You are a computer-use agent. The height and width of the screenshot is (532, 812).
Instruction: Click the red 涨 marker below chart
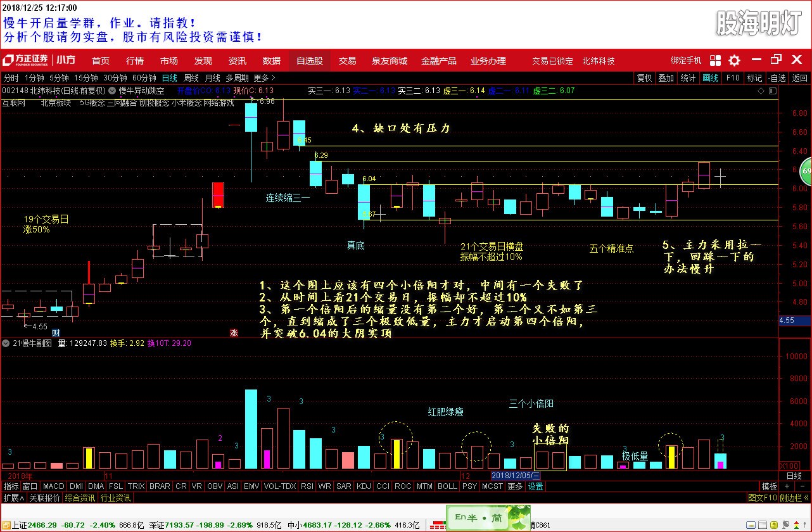pos(234,332)
